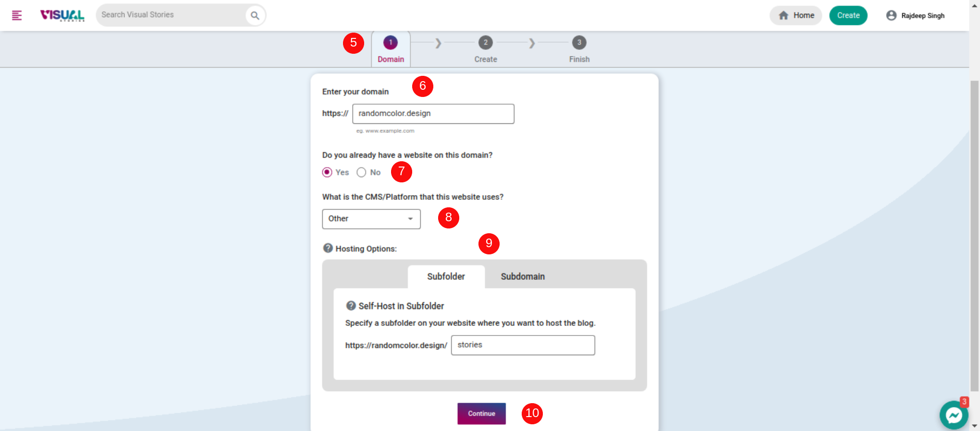Open the hamburger menu icon
The width and height of the screenshot is (980, 431).
click(x=17, y=15)
